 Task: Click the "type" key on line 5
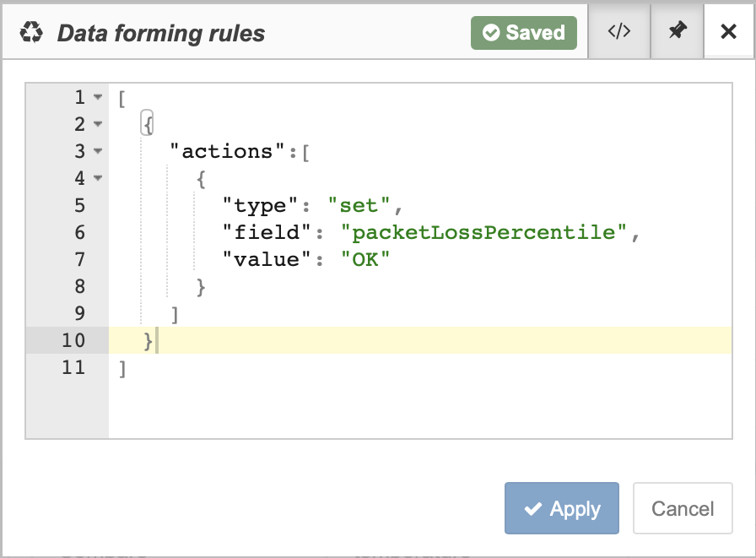(x=261, y=205)
